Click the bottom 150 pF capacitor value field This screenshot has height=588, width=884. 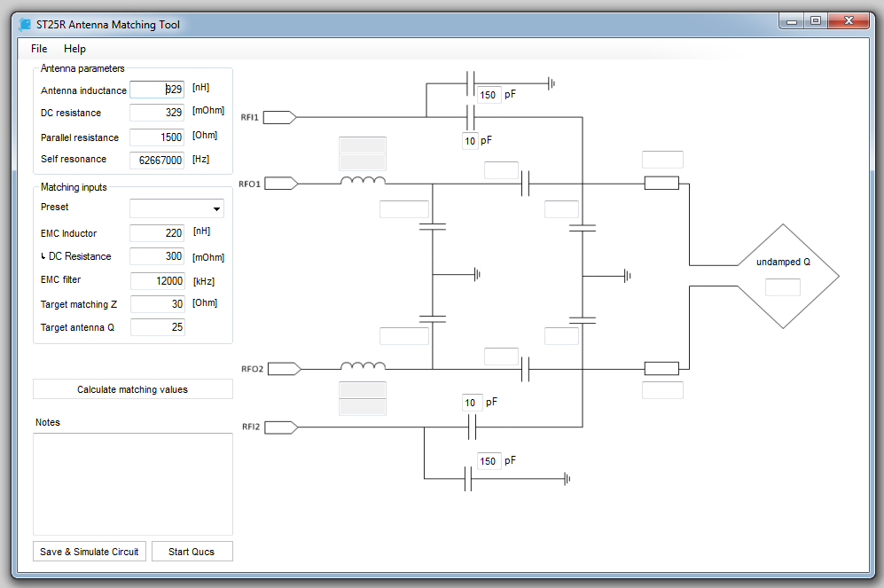489,461
